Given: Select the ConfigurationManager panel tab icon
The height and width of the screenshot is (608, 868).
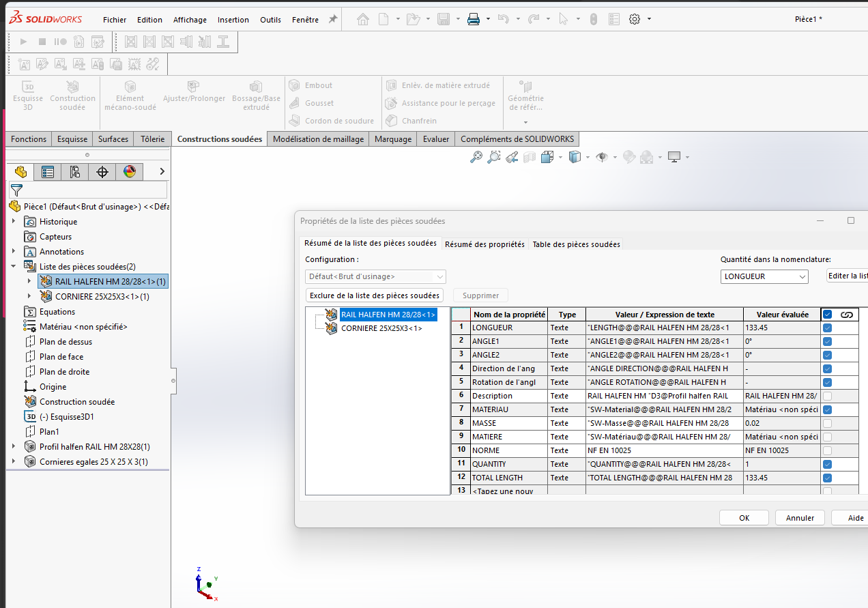Looking at the screenshot, I should click(x=75, y=172).
